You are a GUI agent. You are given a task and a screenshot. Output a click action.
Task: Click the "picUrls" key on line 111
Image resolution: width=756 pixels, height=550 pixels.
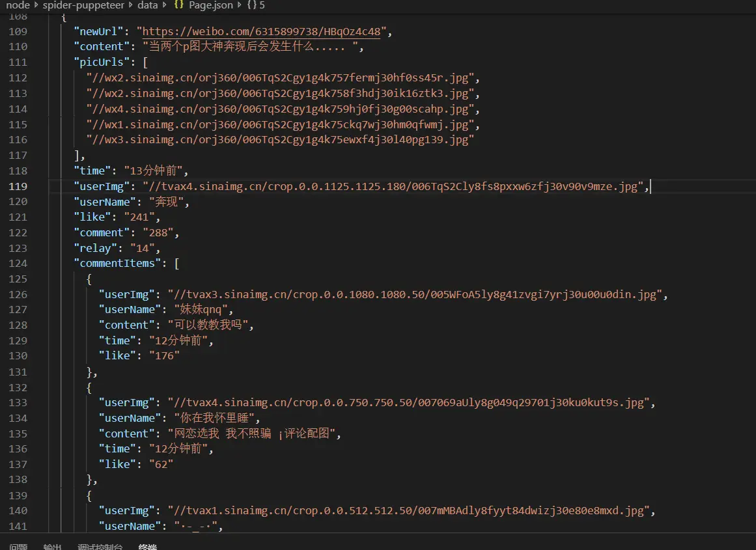[102, 62]
